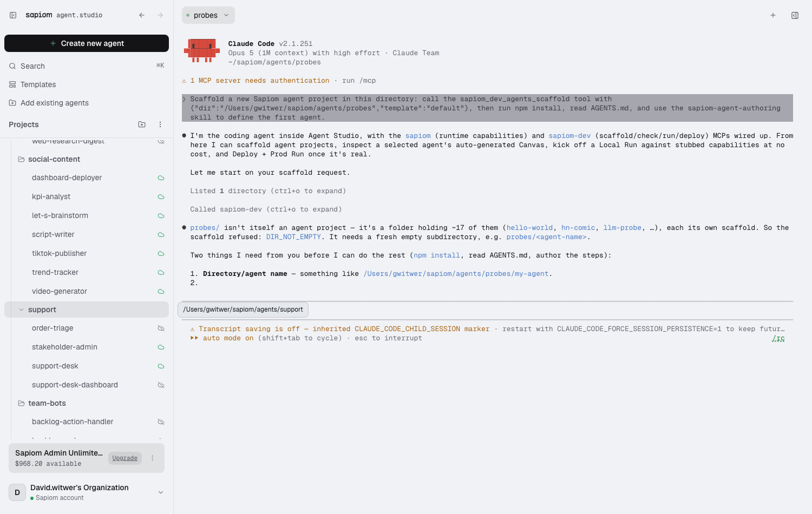Click cloud icon beside support-desk
Viewport: 812px width, 514px height.
coord(161,366)
